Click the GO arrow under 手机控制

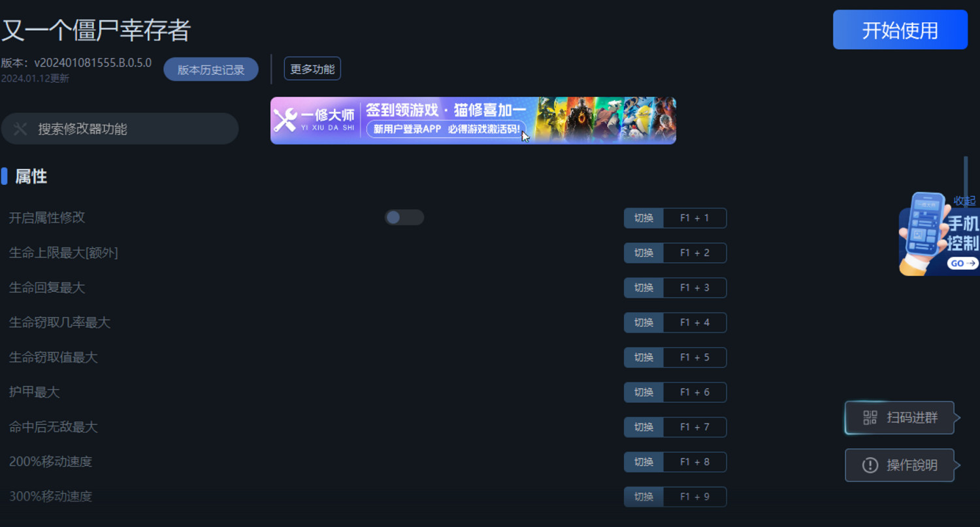964,263
